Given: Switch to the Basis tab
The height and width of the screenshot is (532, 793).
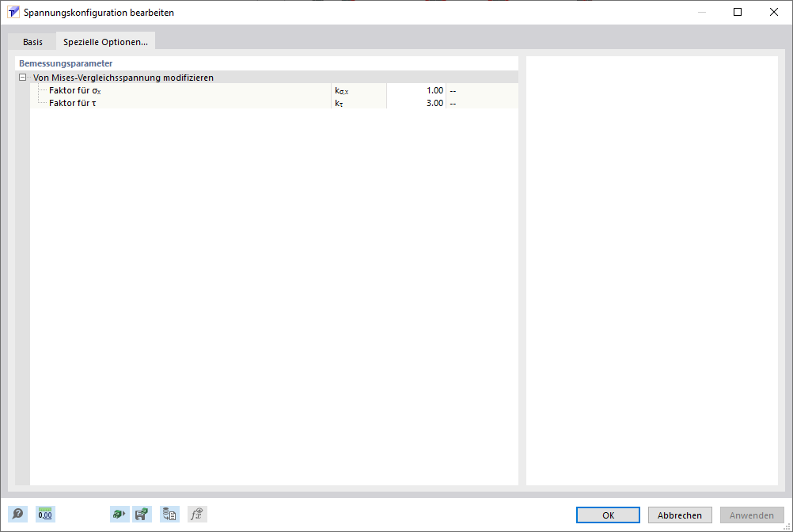Looking at the screenshot, I should point(32,42).
